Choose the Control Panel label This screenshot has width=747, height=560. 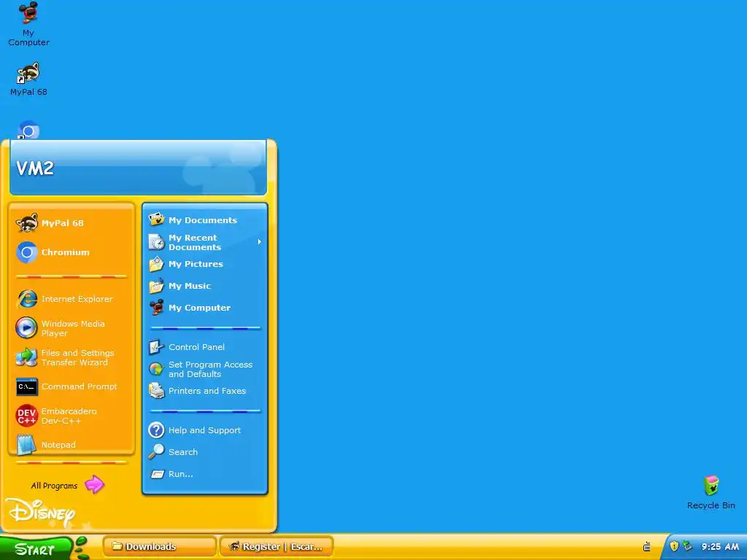tap(196, 347)
